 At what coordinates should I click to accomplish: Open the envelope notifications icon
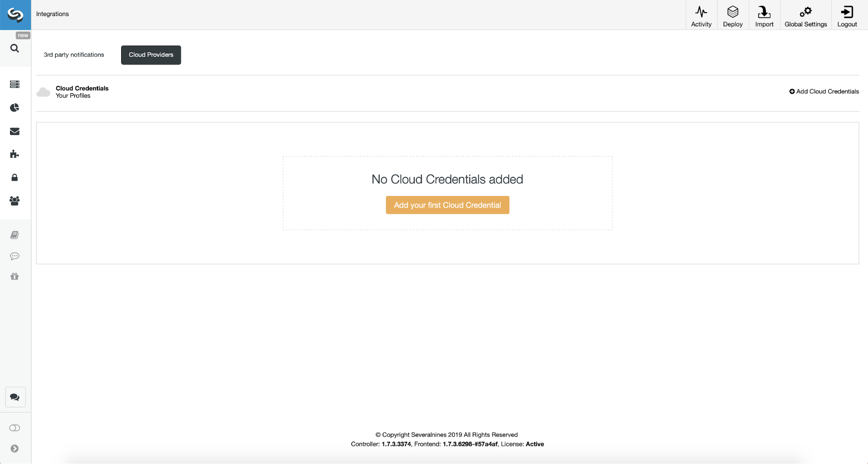tap(15, 131)
